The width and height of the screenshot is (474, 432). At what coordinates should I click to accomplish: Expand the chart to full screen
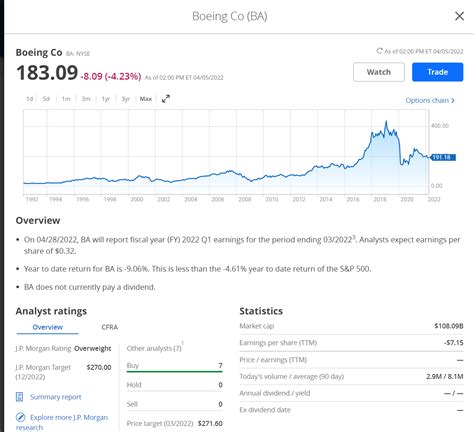166,99
